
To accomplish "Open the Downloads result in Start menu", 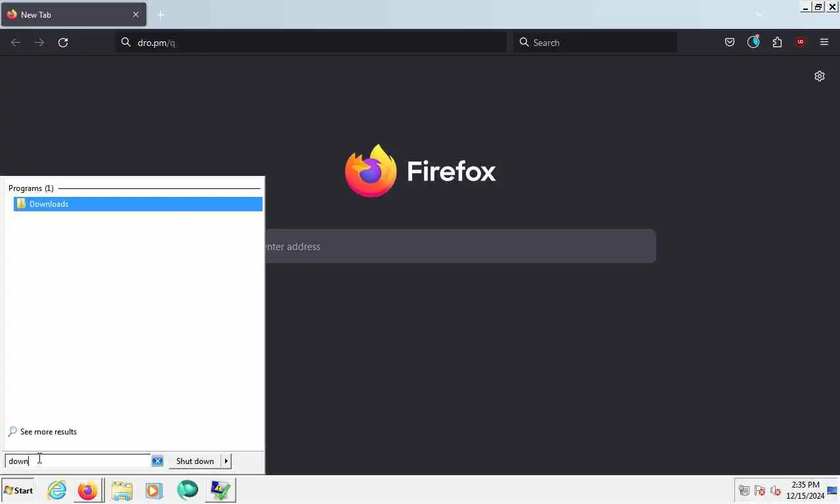I will (x=138, y=204).
